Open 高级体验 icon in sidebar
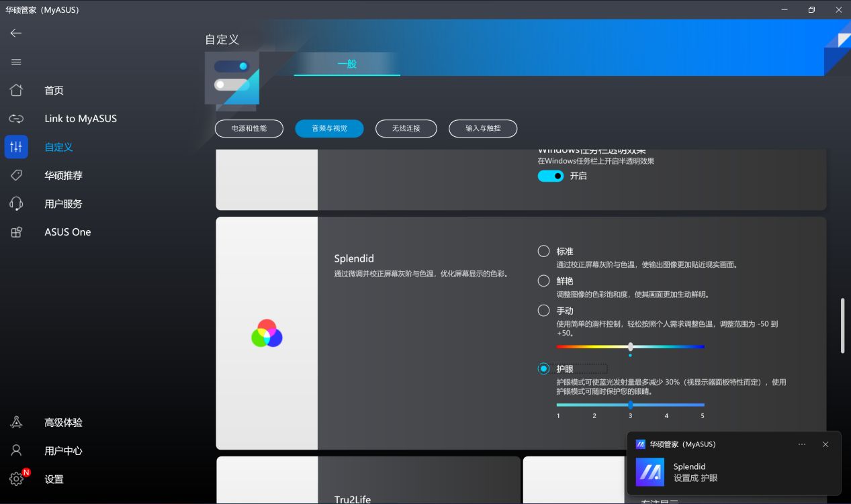Screen dimensions: 851x504 pos(16,423)
